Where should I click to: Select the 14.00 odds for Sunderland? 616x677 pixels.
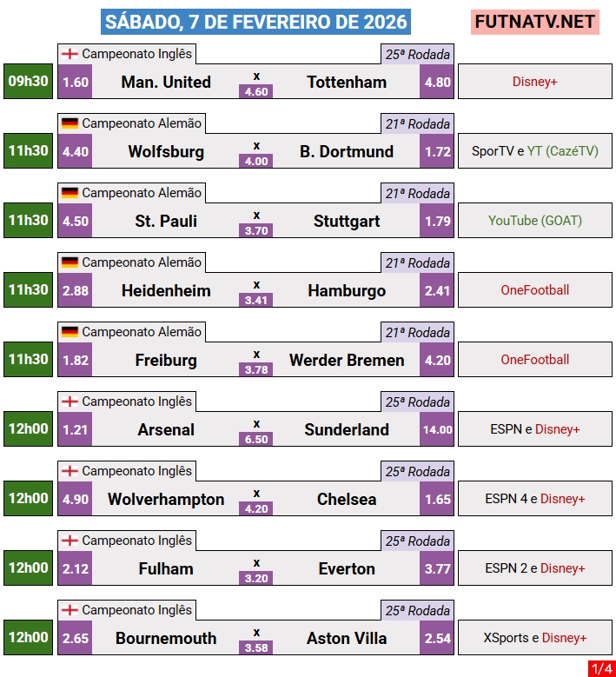point(437,429)
